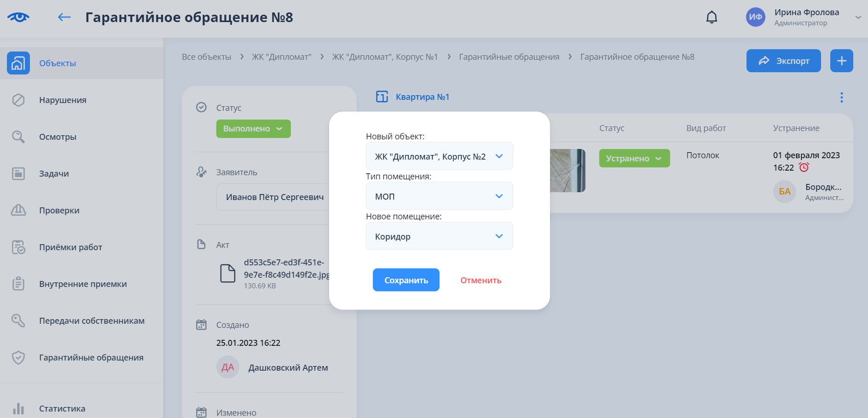The image size is (868, 418).
Task: Click the back arrow in header
Action: (64, 17)
